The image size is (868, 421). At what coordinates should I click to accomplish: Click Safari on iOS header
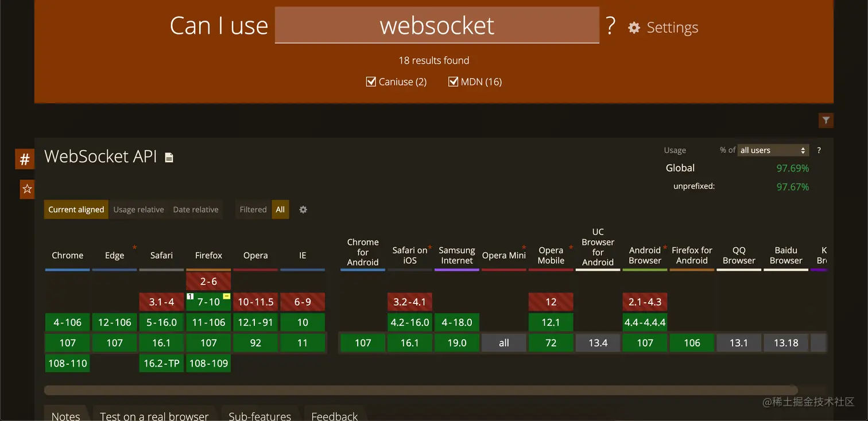click(410, 255)
